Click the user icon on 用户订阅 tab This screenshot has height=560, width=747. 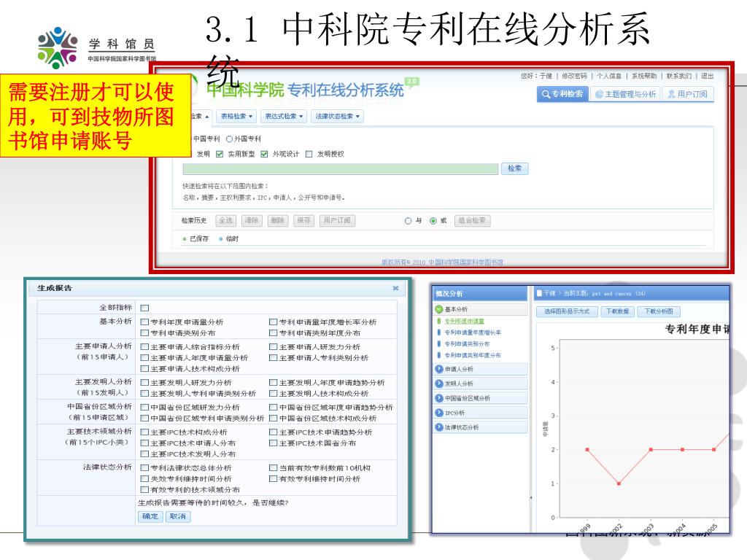pos(671,94)
